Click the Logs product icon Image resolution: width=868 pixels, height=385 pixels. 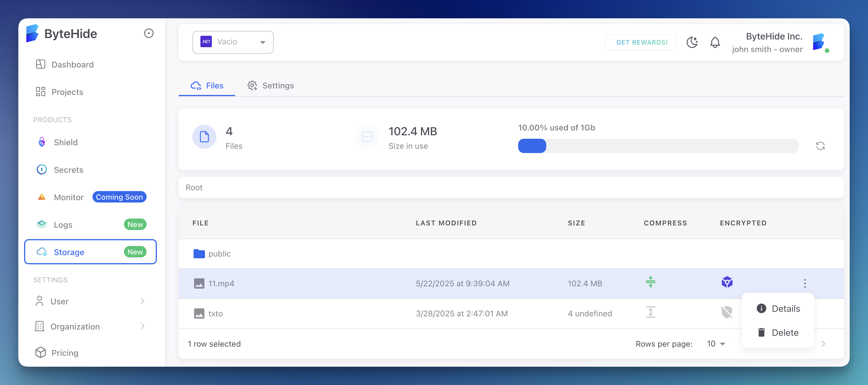tap(42, 224)
